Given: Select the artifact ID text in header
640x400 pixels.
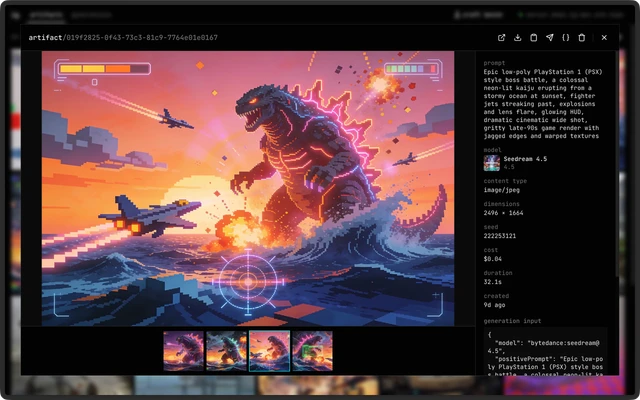Looking at the screenshot, I should coord(142,38).
